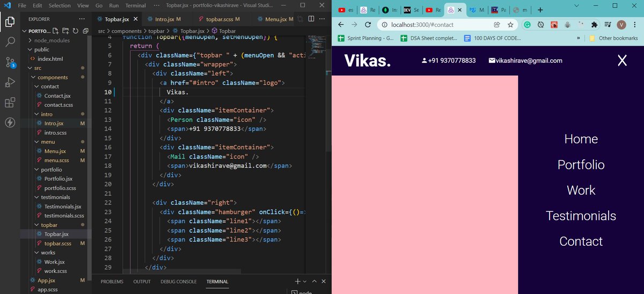Image resolution: width=644 pixels, height=294 pixels.
Task: Open Chrome three-dot menu
Action: pos(635,25)
